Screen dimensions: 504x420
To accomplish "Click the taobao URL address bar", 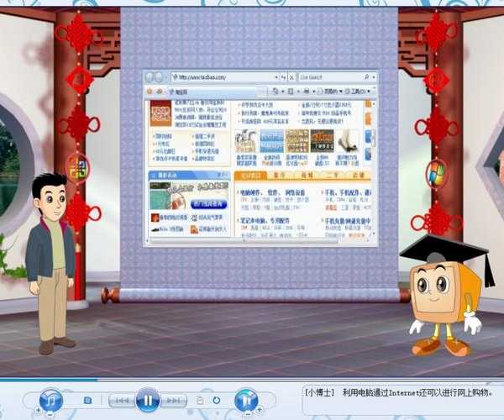I will pyautogui.click(x=224, y=77).
